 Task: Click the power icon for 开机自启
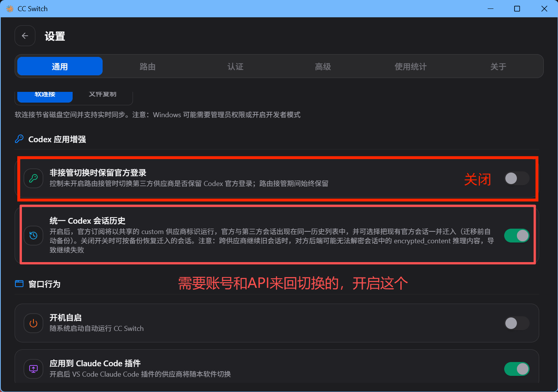[33, 323]
